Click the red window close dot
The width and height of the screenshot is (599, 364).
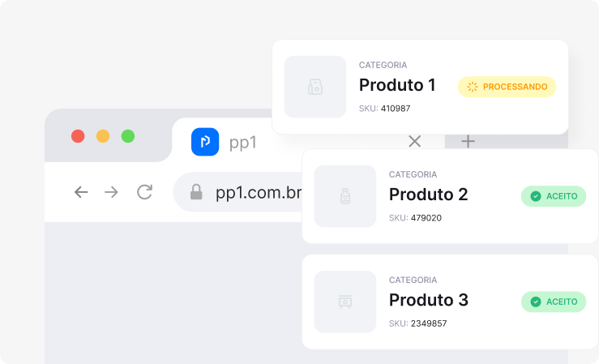pos(78,136)
